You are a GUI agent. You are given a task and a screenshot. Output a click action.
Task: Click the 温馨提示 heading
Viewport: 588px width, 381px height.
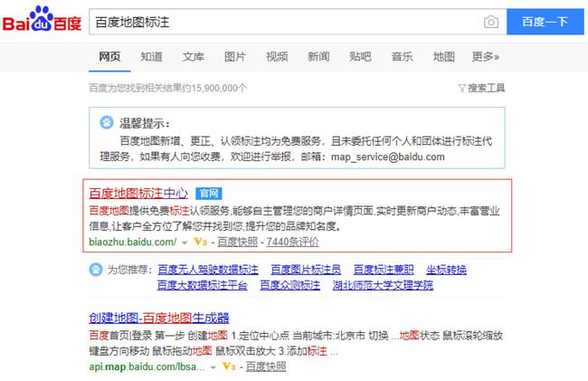(x=145, y=123)
